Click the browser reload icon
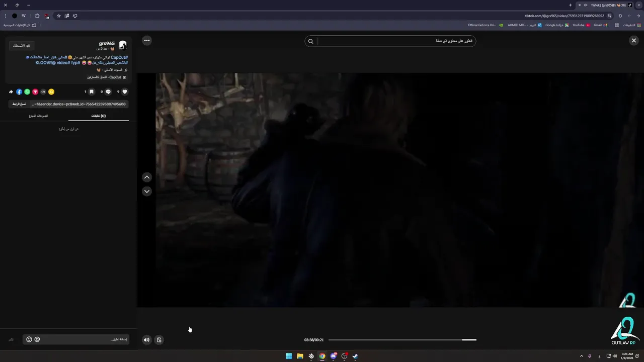Screen dimensions: 644x362 click(620, 16)
